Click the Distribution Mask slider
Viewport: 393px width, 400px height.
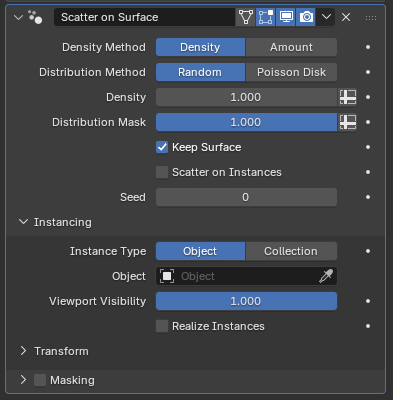246,122
